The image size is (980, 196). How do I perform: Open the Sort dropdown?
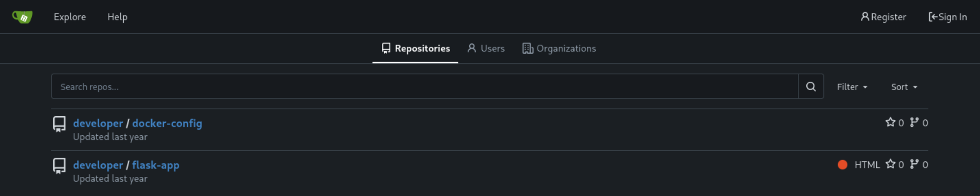pyautogui.click(x=904, y=87)
